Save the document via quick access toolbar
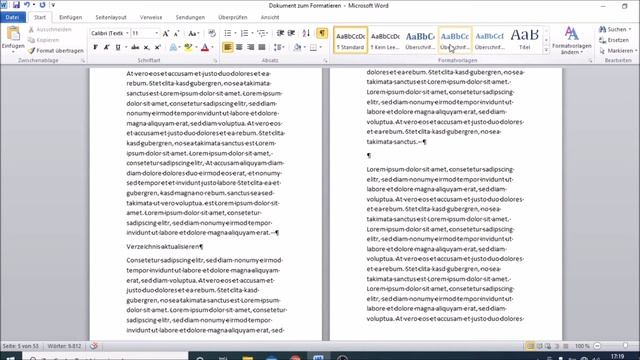Viewport: 640px width, 360px height. pos(16,5)
